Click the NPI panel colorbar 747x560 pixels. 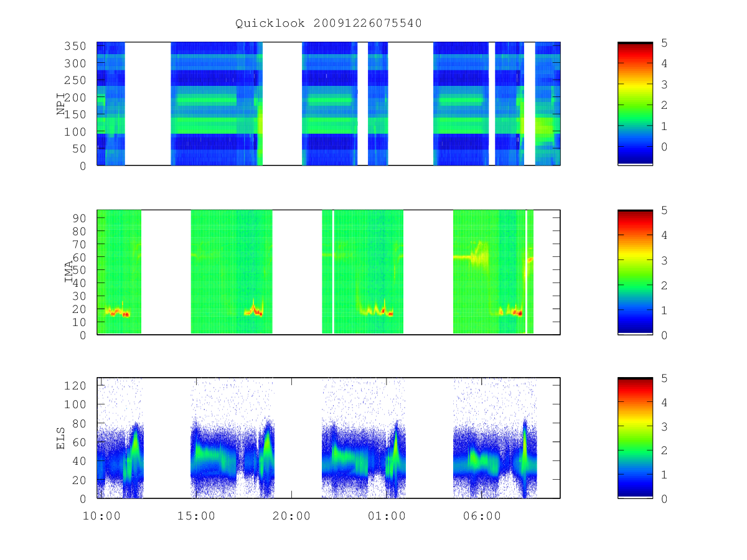coord(635,103)
